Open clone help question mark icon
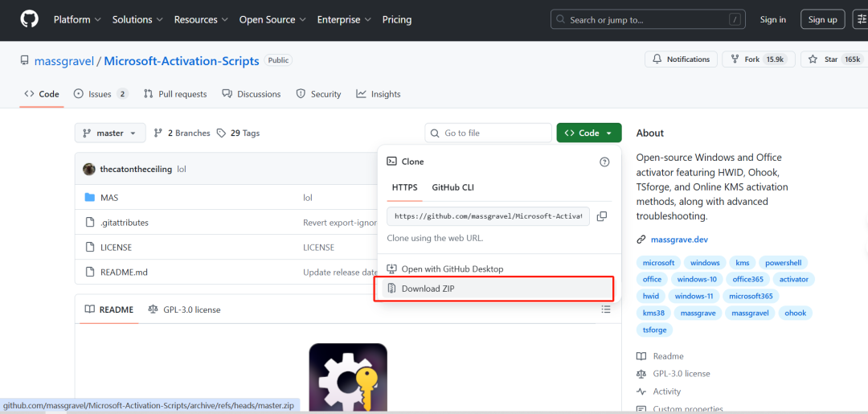 click(x=604, y=162)
